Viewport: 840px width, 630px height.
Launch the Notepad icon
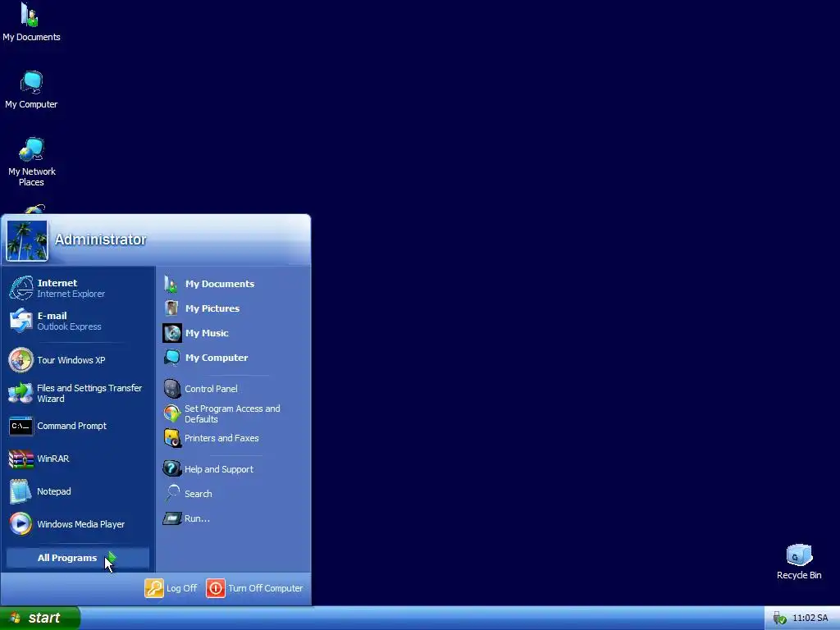(21, 491)
